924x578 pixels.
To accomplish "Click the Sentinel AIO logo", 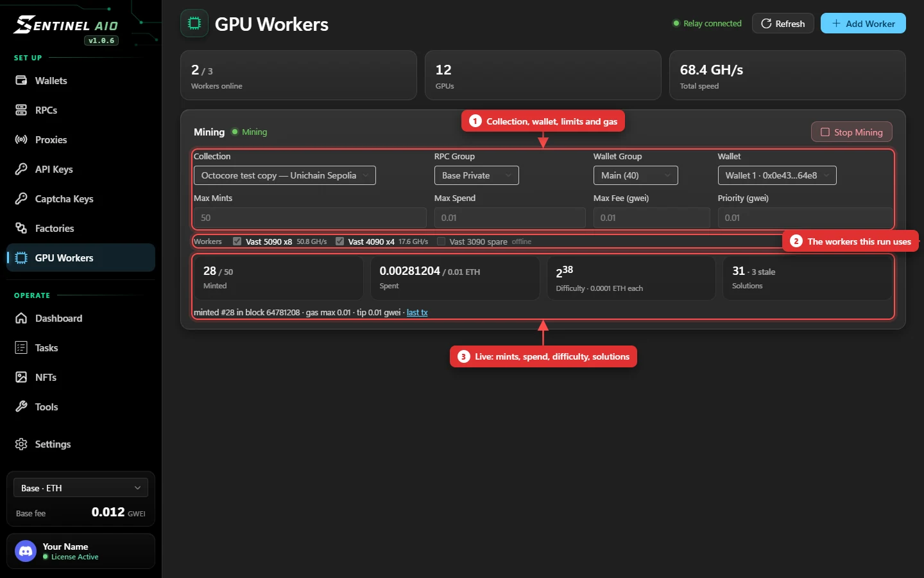I will (66, 25).
